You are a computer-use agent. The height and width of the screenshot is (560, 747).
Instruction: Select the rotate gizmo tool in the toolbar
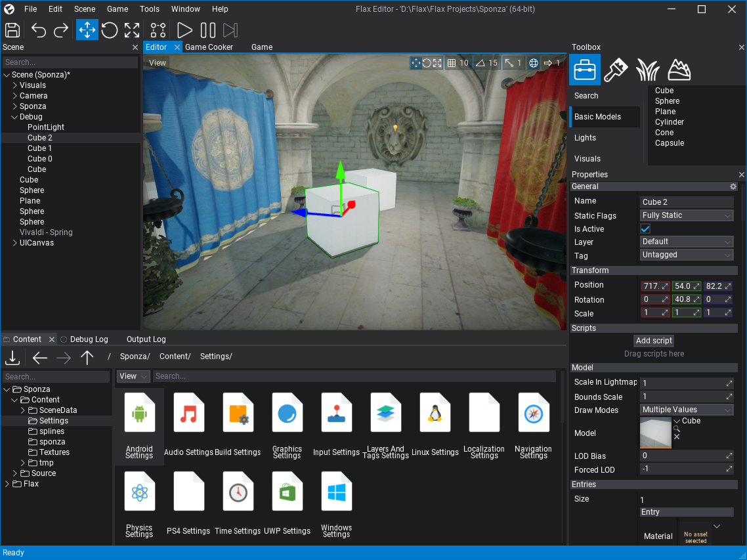coord(110,30)
